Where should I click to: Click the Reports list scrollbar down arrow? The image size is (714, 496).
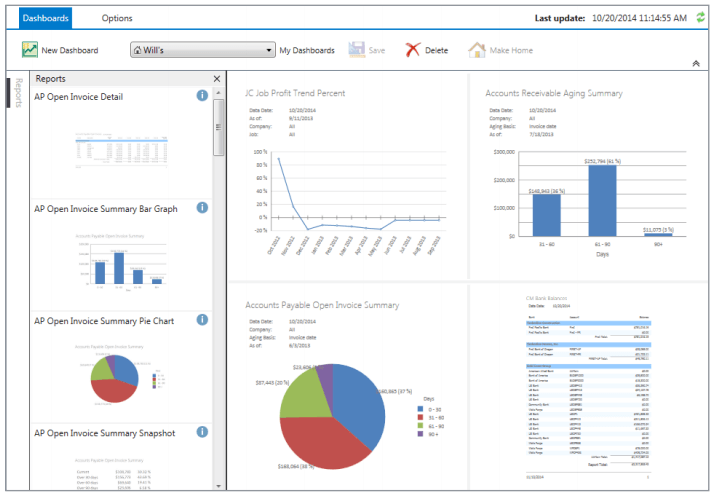[219, 485]
